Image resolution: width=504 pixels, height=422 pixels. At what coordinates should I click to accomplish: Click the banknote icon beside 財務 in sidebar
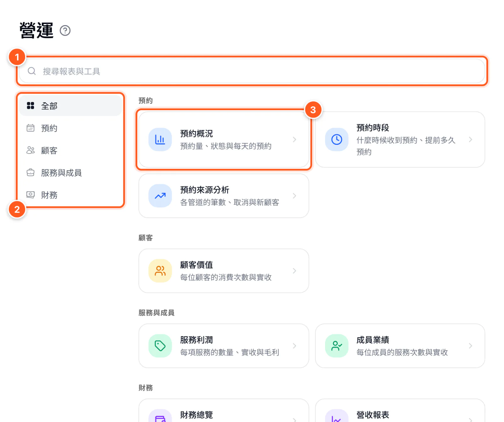31,195
